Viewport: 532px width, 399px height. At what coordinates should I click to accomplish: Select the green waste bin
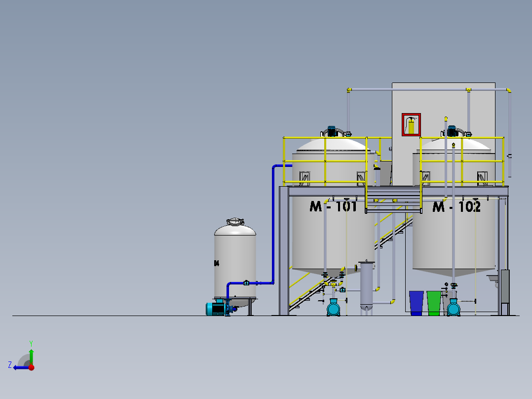pos(434,303)
